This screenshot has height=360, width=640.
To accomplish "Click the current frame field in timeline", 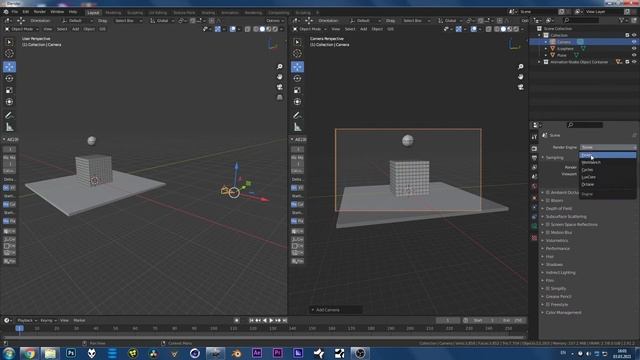I will (x=448, y=320).
